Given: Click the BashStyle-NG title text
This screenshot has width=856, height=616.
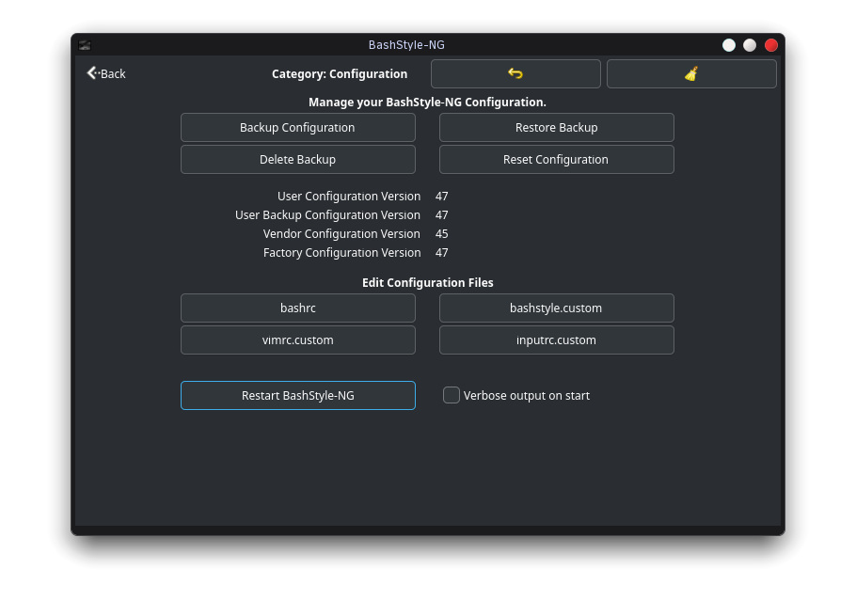Looking at the screenshot, I should click(406, 45).
